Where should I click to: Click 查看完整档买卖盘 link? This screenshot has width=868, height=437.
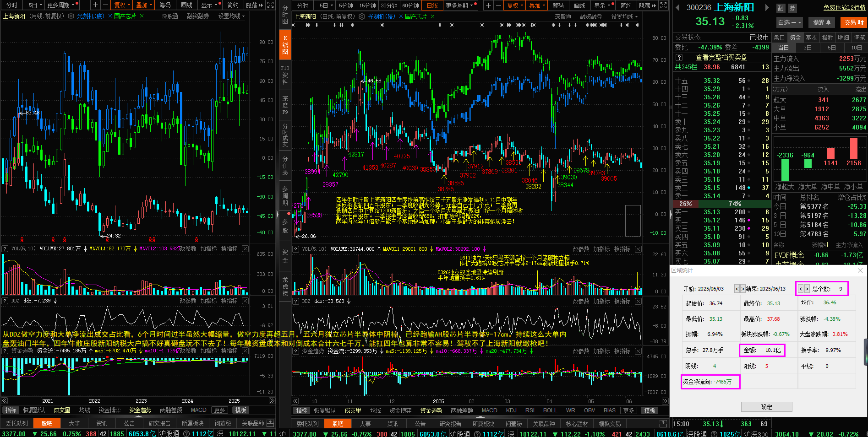click(721, 57)
